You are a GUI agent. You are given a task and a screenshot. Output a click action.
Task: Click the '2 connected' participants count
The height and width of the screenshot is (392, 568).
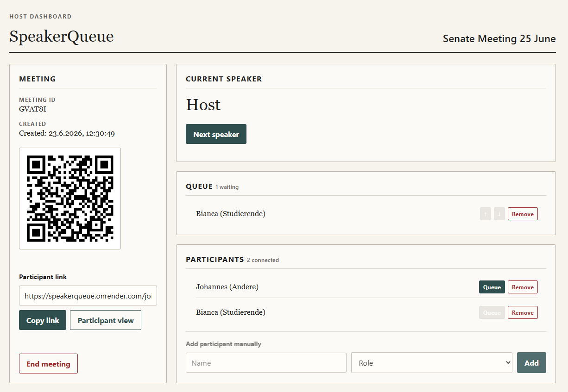coord(263,260)
